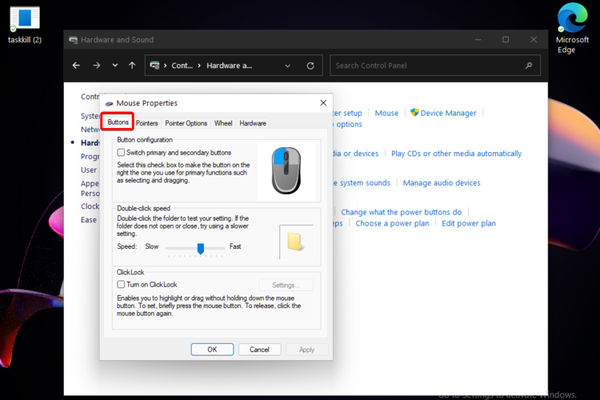Viewport: 600px width, 400px height.
Task: Click the Cancel button
Action: pos(259,349)
